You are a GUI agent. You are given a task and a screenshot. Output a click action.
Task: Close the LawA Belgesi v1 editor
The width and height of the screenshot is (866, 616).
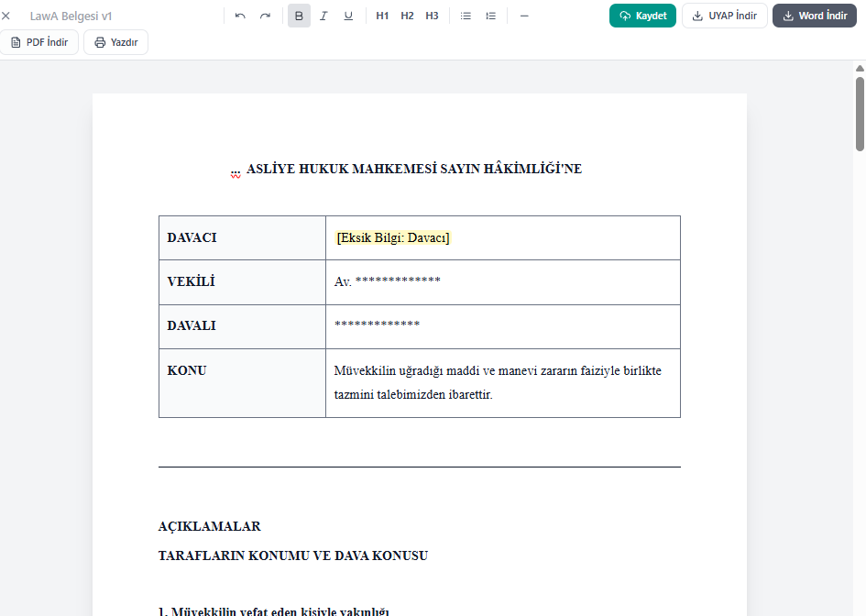[x=6, y=16]
